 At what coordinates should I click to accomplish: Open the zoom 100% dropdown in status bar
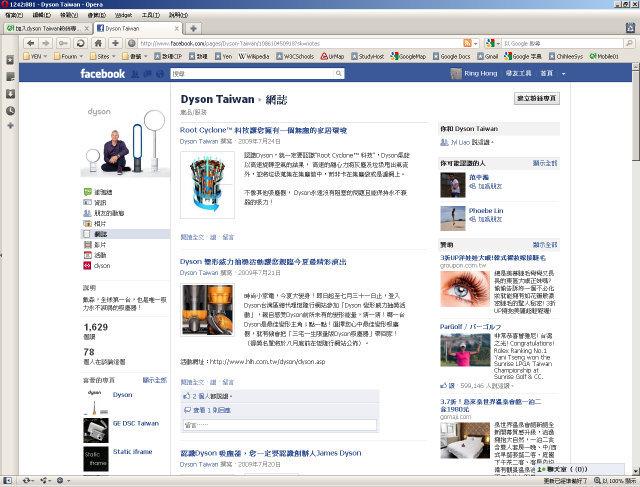(x=615, y=481)
